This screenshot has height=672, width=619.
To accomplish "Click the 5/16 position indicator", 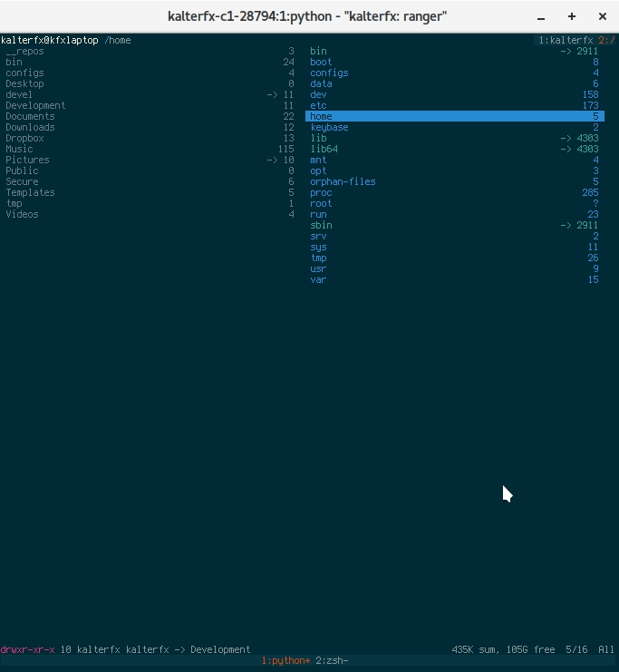I will (x=576, y=649).
